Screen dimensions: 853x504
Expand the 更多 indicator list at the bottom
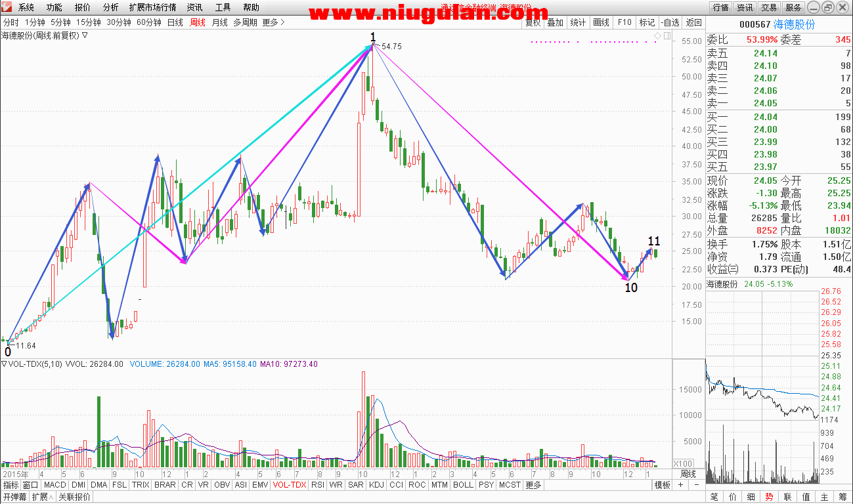534,485
